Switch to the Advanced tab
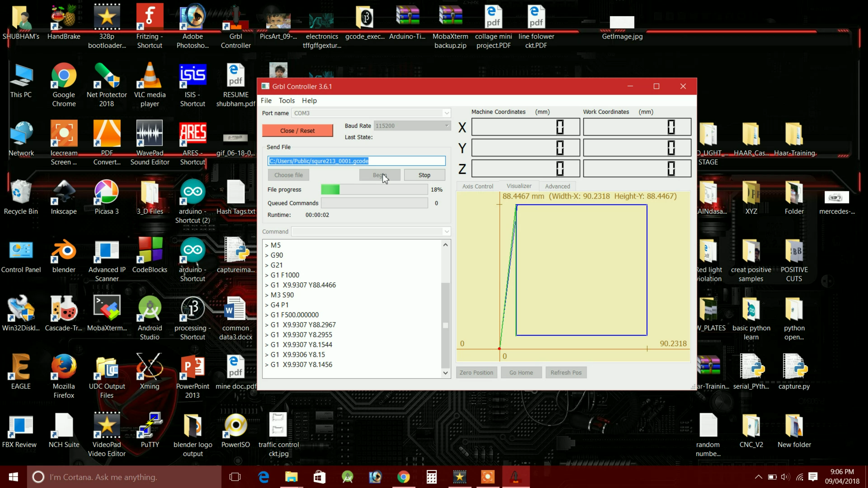This screenshot has height=488, width=868. (557, 186)
